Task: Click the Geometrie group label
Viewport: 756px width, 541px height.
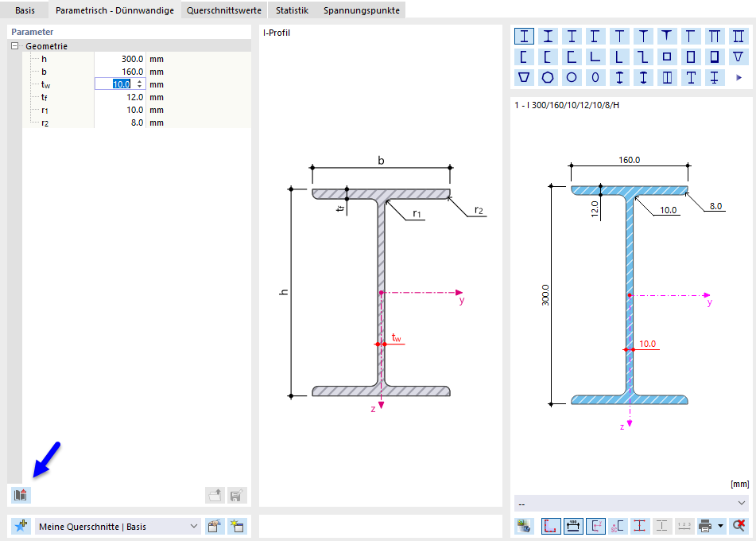Action: [46, 46]
